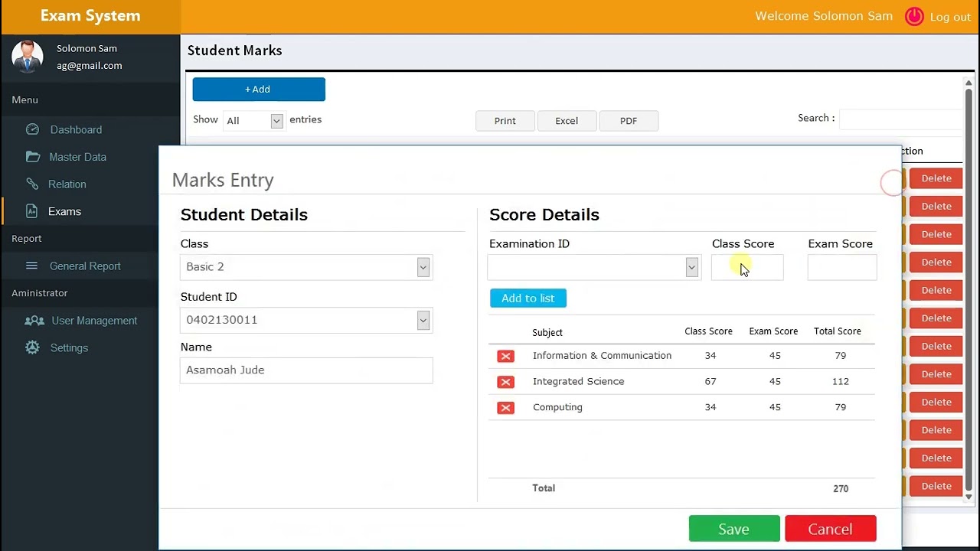Export the table with the PDF button
The height and width of the screenshot is (551, 980).
[629, 121]
